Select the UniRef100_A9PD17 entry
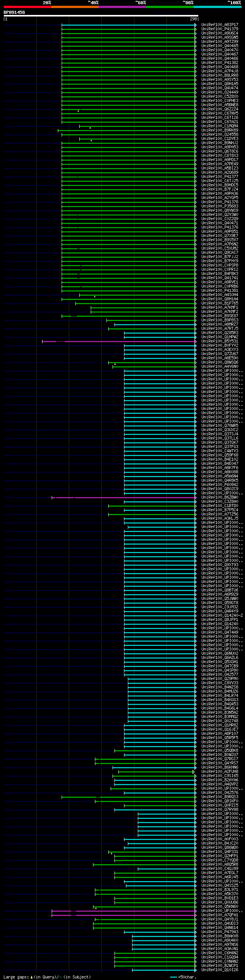Viewport: 245px width, 980px height. (x=220, y=160)
